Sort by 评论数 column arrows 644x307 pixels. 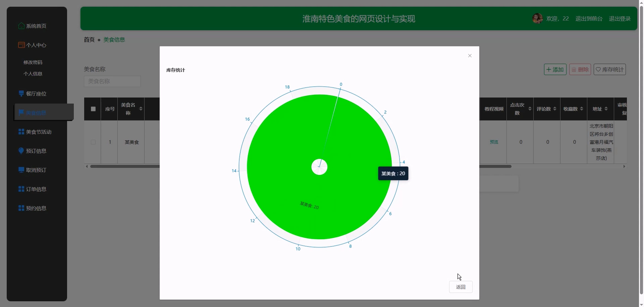pyautogui.click(x=554, y=109)
